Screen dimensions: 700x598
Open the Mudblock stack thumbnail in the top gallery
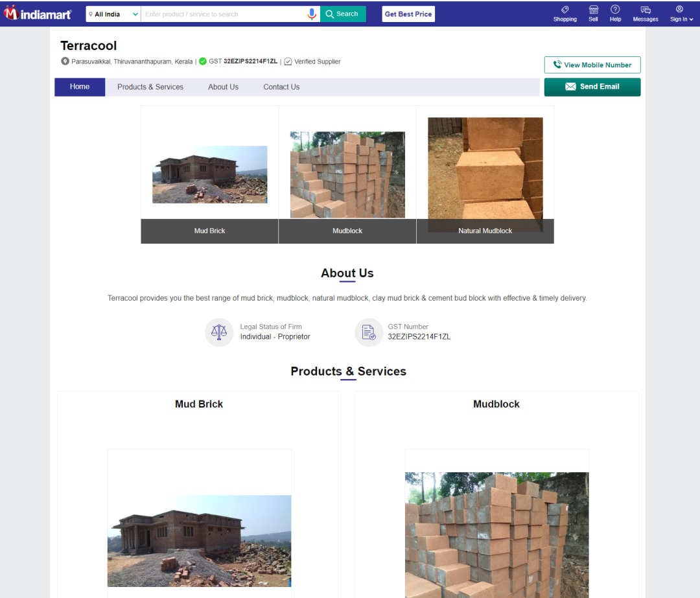[x=347, y=174]
